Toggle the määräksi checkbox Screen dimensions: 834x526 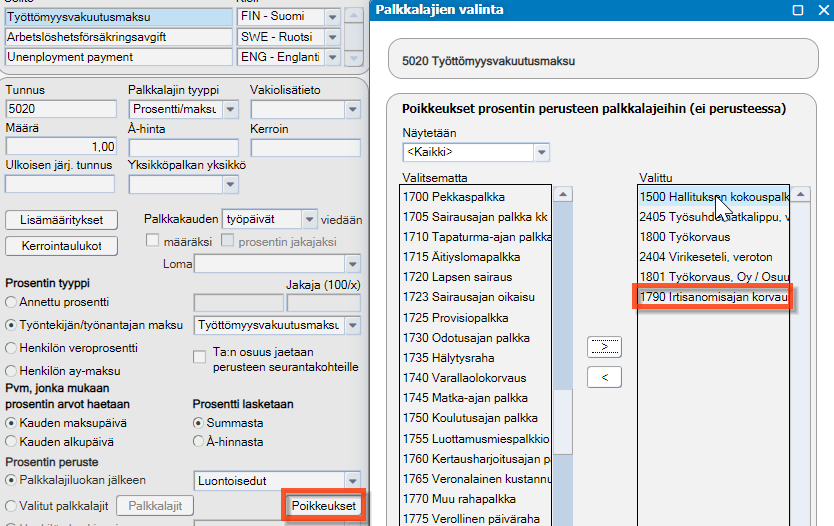[x=153, y=241]
